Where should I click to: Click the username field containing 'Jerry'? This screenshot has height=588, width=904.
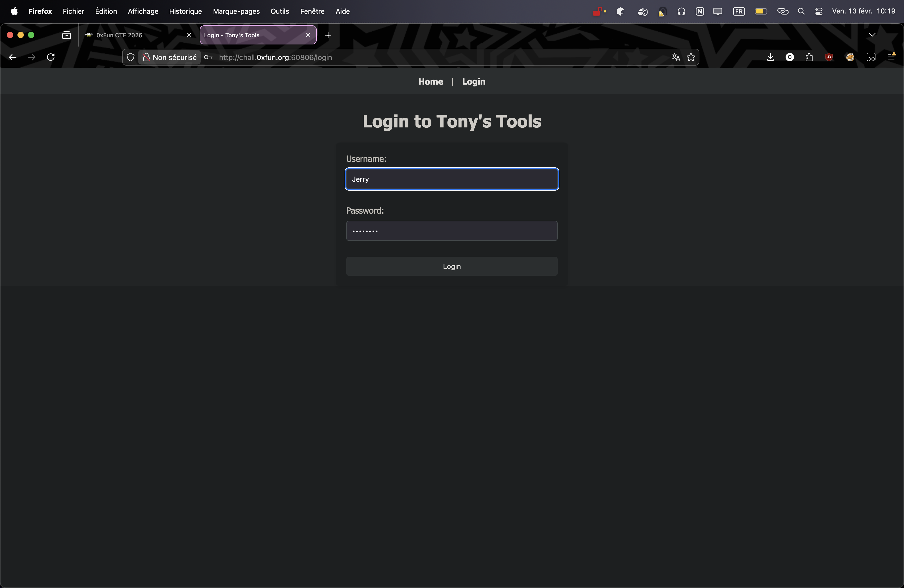click(452, 179)
